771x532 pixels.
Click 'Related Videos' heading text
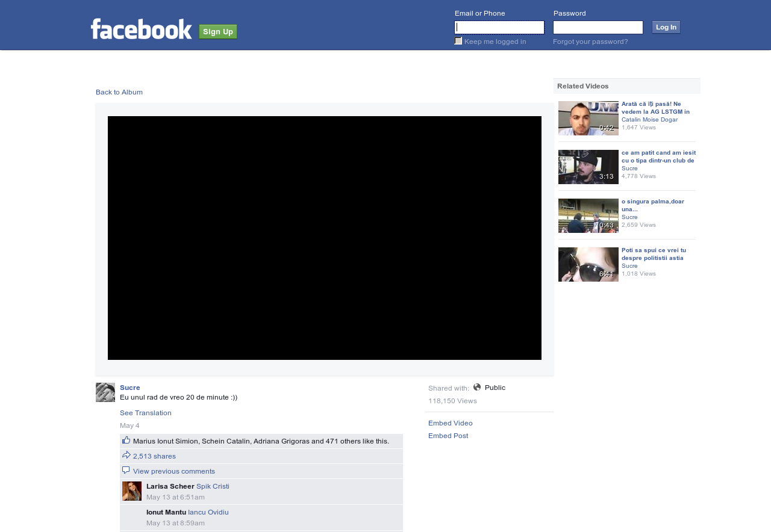coord(583,86)
